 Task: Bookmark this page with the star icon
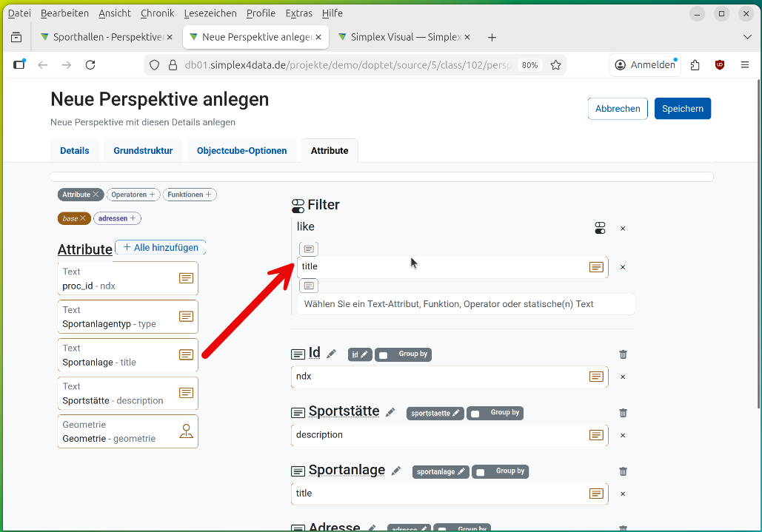[555, 65]
